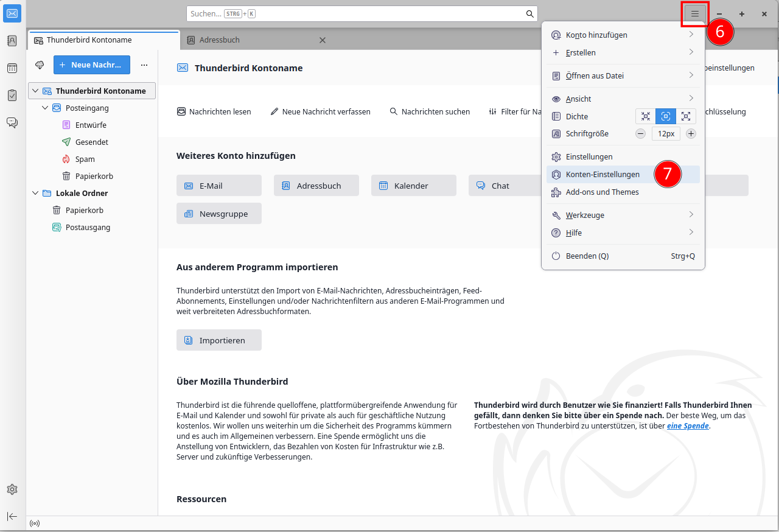The height and width of the screenshot is (532, 779).
Task: Collapse the Thunderbird Kontoname account tree
Action: (x=35, y=91)
